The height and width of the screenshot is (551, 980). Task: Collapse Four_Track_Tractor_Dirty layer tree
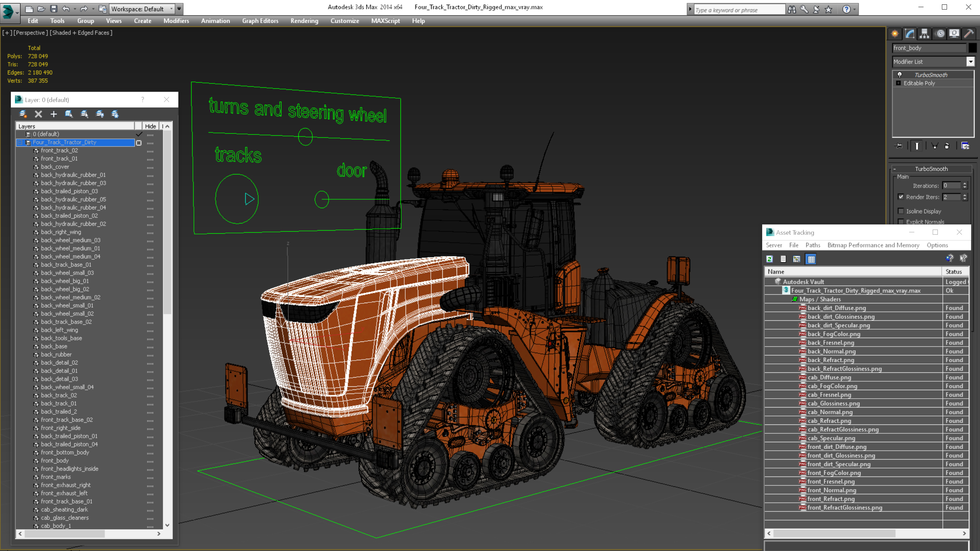point(20,143)
